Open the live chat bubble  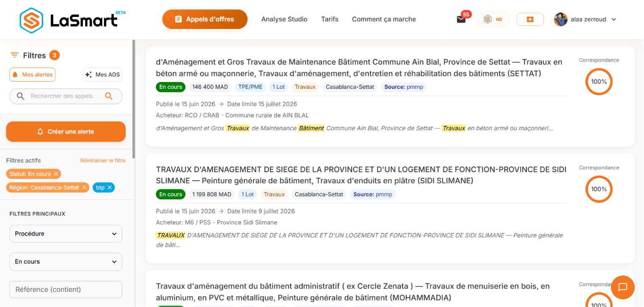point(623,287)
